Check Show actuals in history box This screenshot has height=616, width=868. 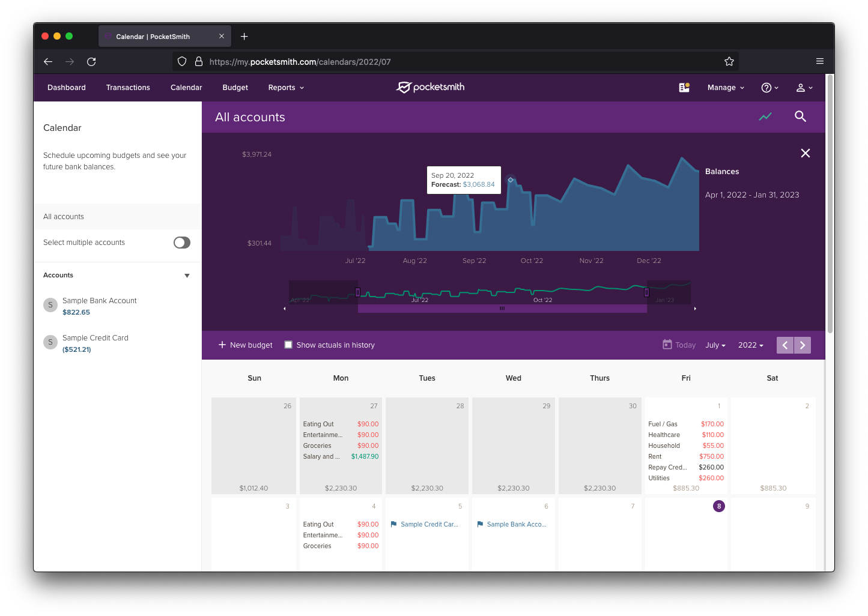(x=288, y=345)
